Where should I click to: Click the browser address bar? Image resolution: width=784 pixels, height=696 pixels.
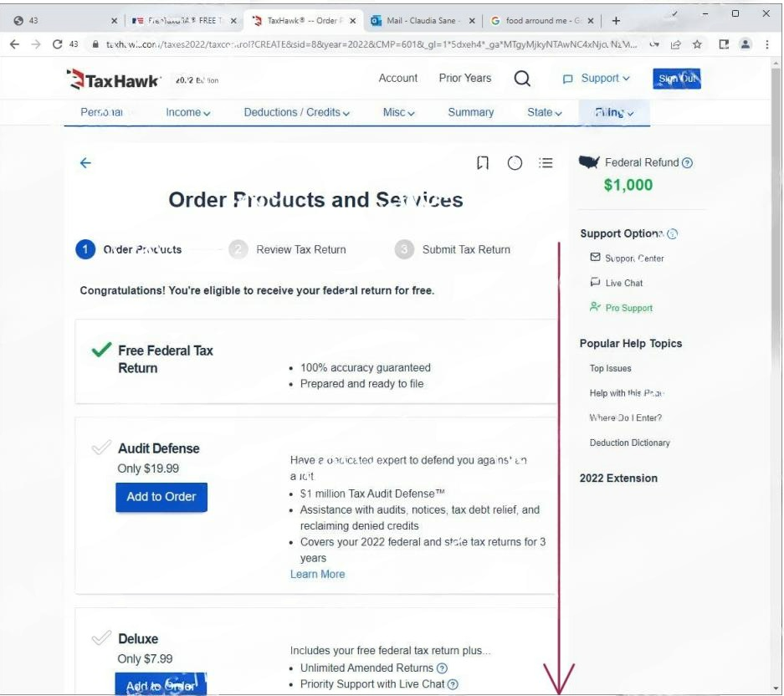(x=371, y=44)
